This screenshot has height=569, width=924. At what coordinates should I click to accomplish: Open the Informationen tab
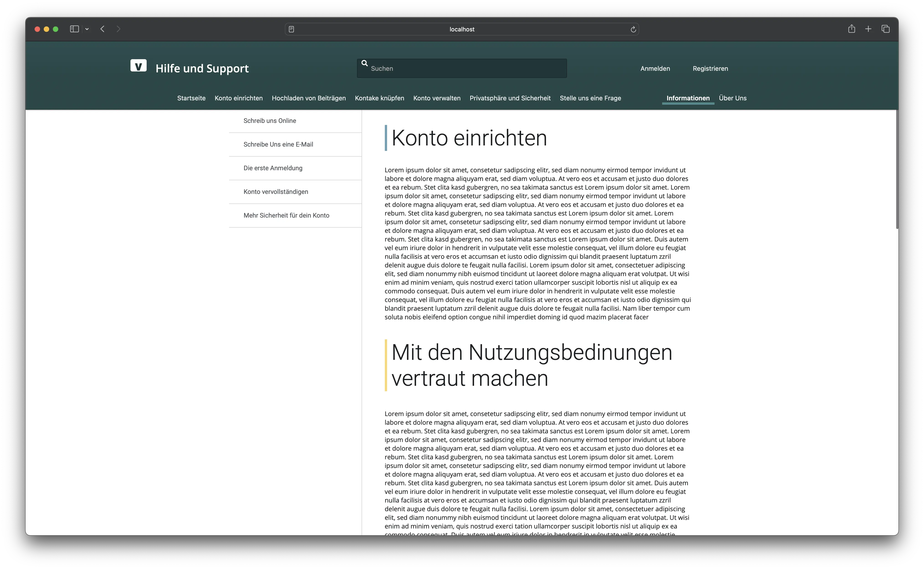688,98
